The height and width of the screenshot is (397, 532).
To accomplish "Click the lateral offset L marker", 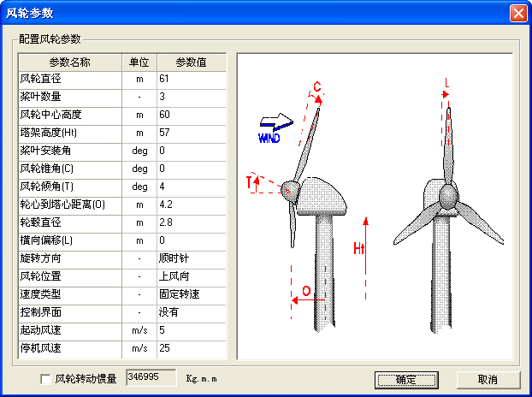I will click(445, 86).
